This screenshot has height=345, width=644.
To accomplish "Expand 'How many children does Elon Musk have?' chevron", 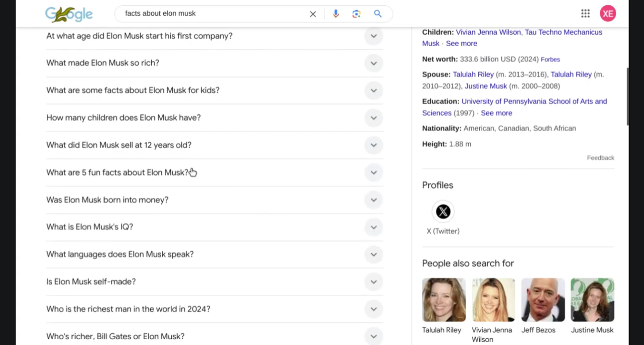I will 373,118.
